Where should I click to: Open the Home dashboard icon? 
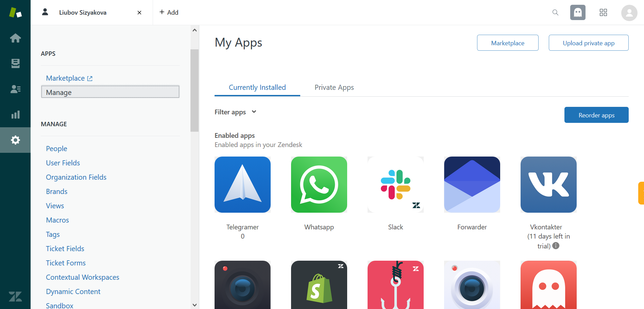pos(15,38)
